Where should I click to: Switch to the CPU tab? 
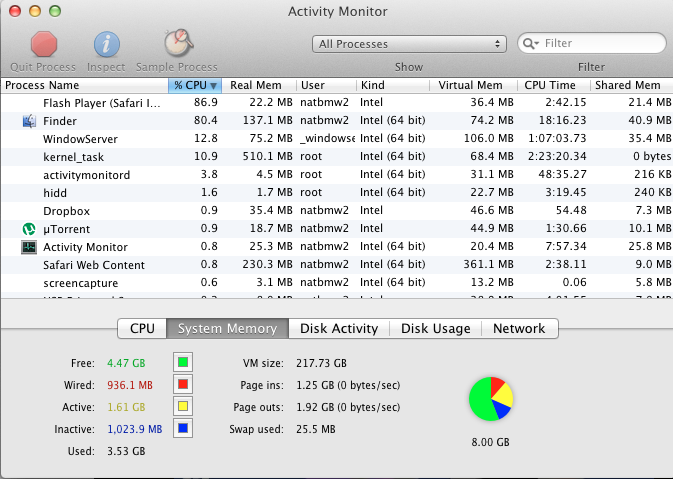pos(142,328)
